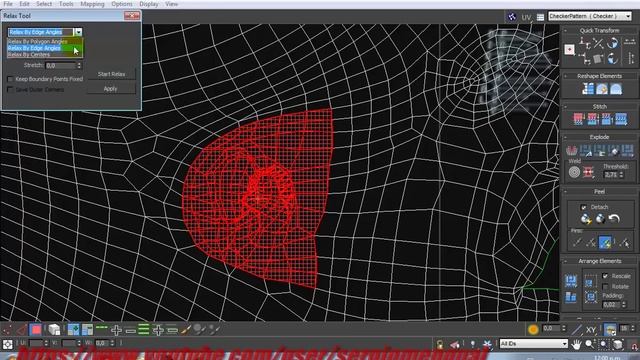The height and width of the screenshot is (360, 640).
Task: Click the Start Relax button
Action: pyautogui.click(x=111, y=74)
